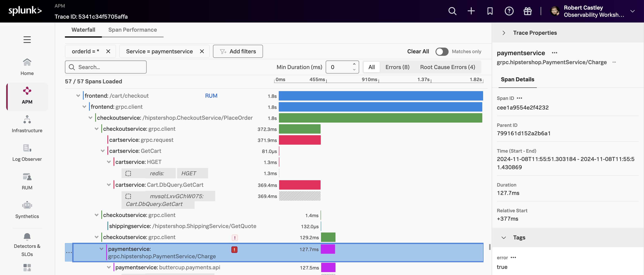This screenshot has width=644, height=275.
Task: Go to Infrastructure in sidebar
Action: 27,124
